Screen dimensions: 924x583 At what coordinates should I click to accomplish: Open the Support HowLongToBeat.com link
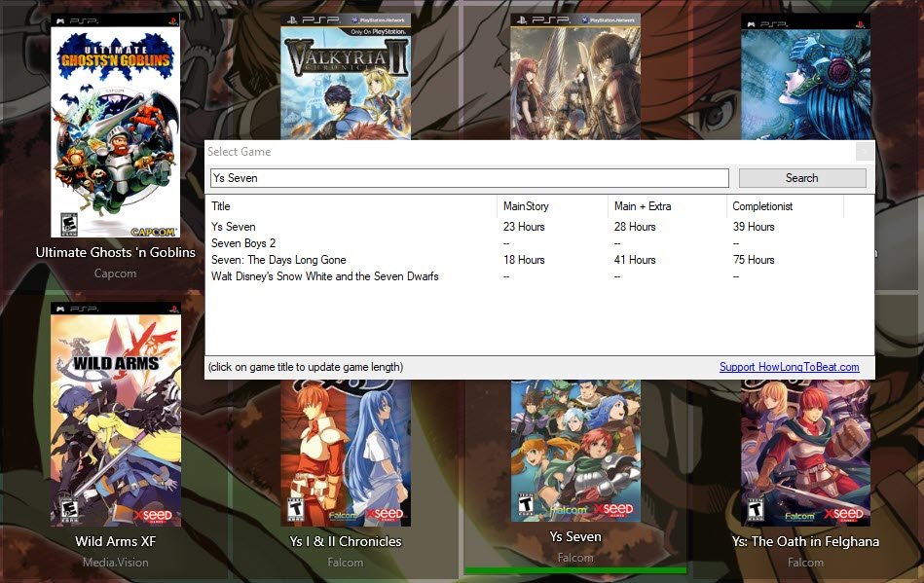[x=789, y=367]
